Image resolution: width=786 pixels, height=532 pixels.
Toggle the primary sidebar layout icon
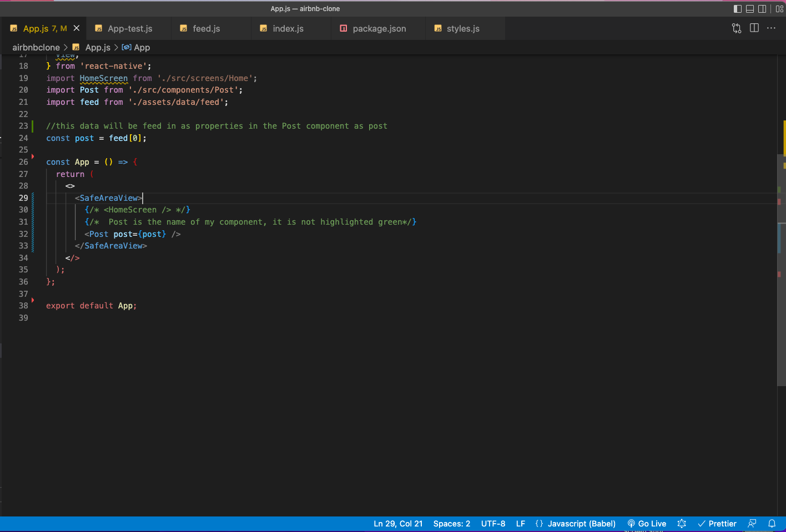tap(738, 9)
